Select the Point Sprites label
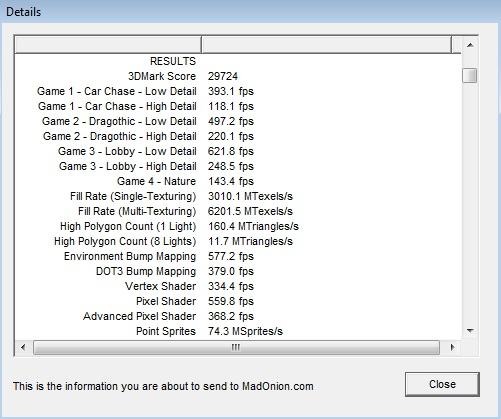 166,331
